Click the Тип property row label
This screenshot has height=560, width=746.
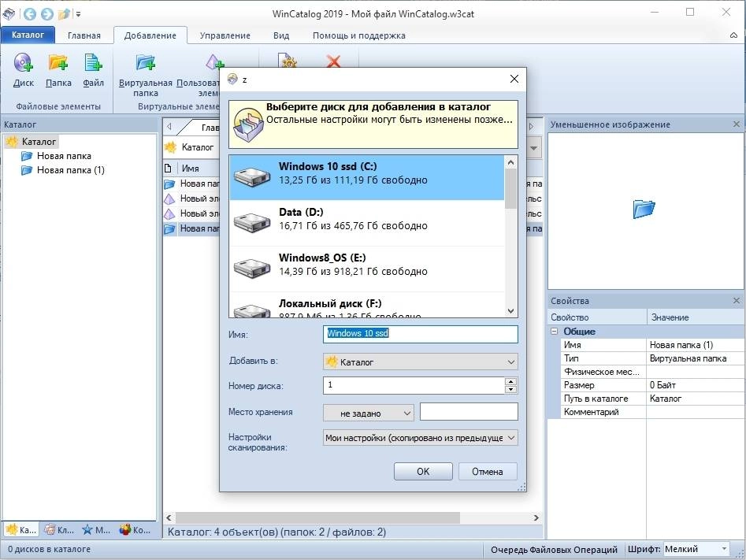point(571,358)
